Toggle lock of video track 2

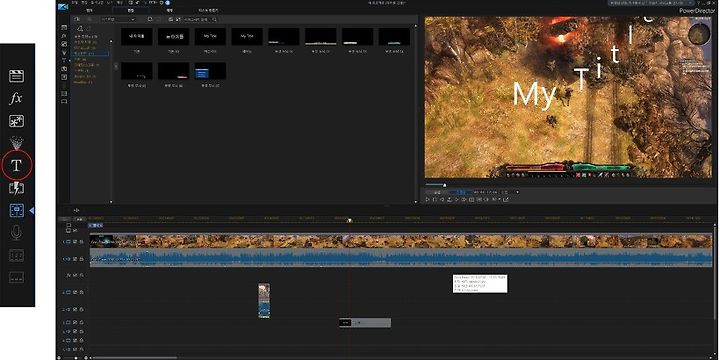pyautogui.click(x=81, y=292)
